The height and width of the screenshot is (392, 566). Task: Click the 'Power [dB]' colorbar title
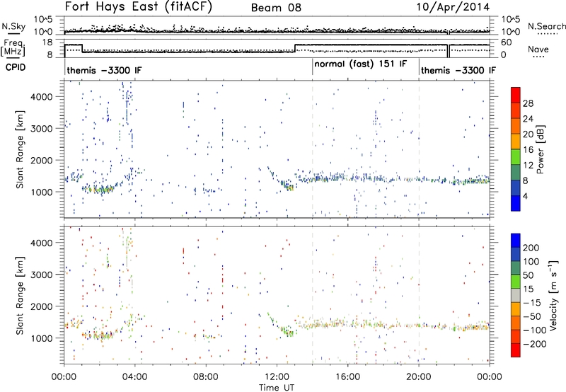(541, 149)
